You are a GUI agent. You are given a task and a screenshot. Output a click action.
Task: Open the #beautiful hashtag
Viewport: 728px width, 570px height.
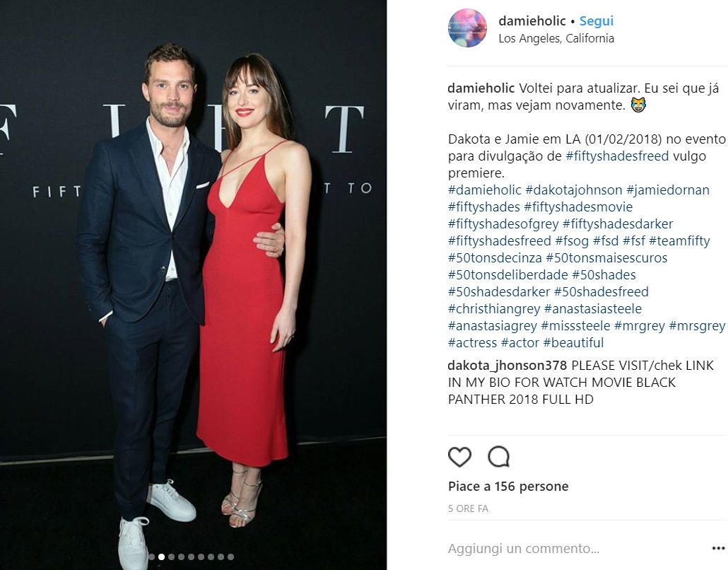pos(573,343)
